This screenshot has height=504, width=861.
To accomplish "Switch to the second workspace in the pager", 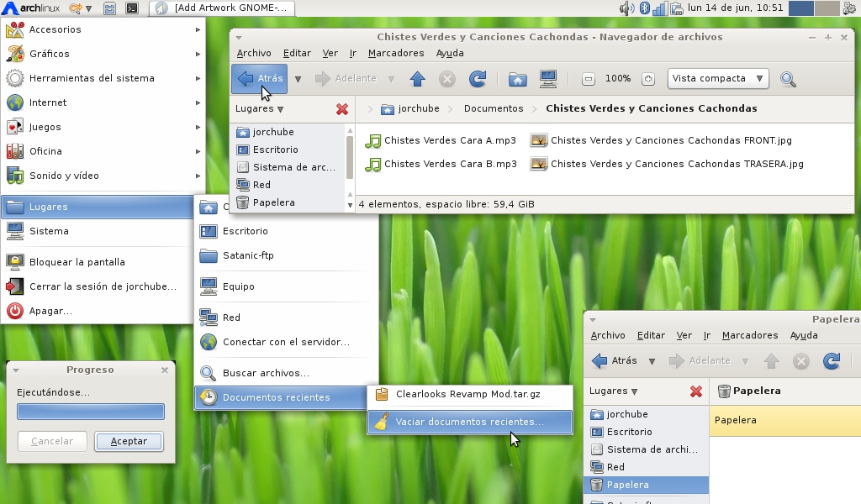I will (827, 8).
